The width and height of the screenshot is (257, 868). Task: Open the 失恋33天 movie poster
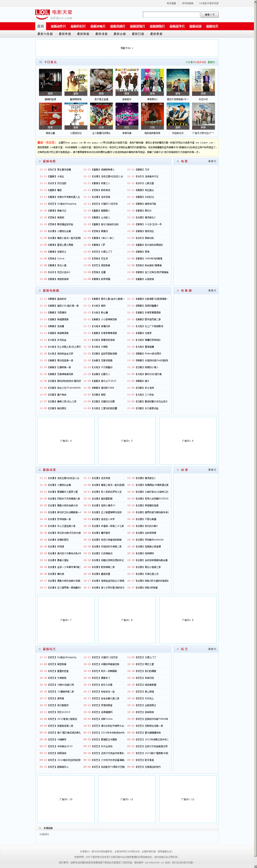click(x=203, y=83)
